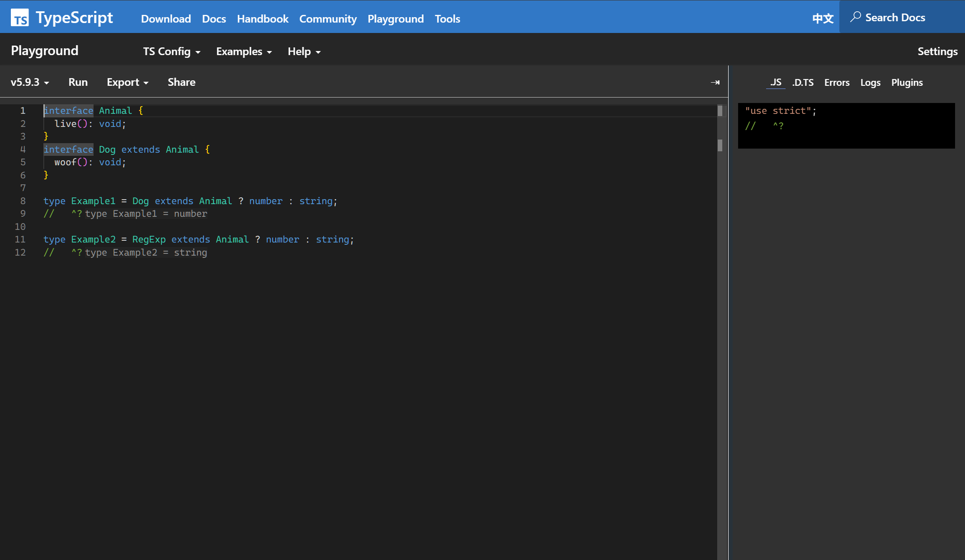Click the search magnifier icon

[x=855, y=17]
